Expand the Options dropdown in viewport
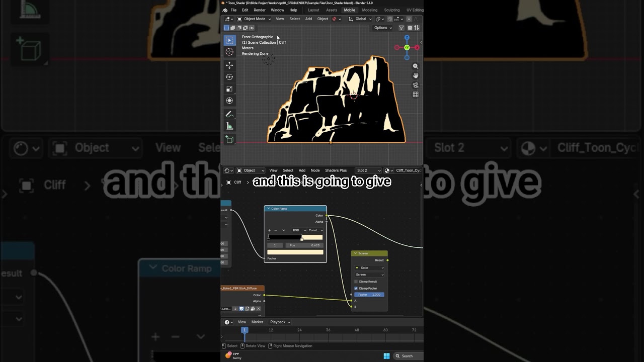Screen dimensions: 644x362 pos(383,28)
